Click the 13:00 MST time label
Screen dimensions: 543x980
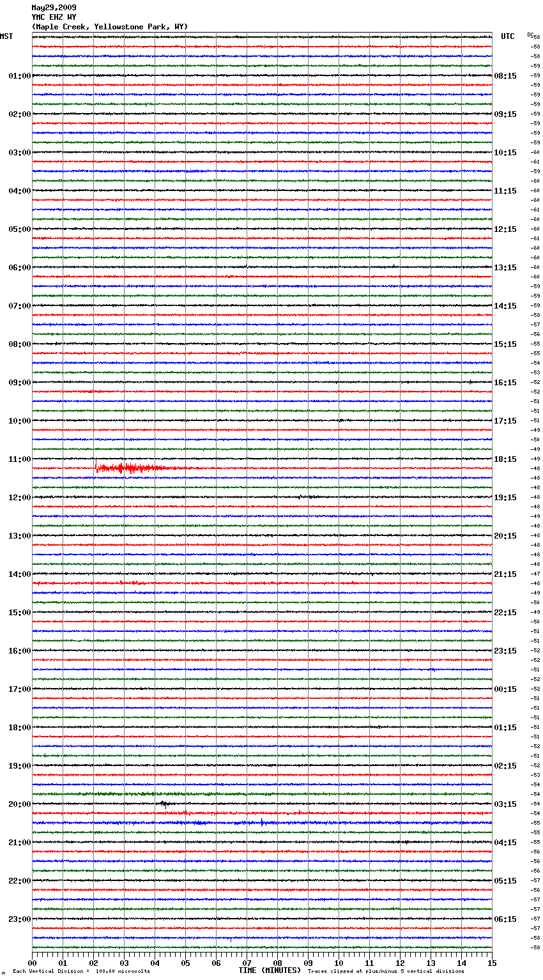click(20, 536)
